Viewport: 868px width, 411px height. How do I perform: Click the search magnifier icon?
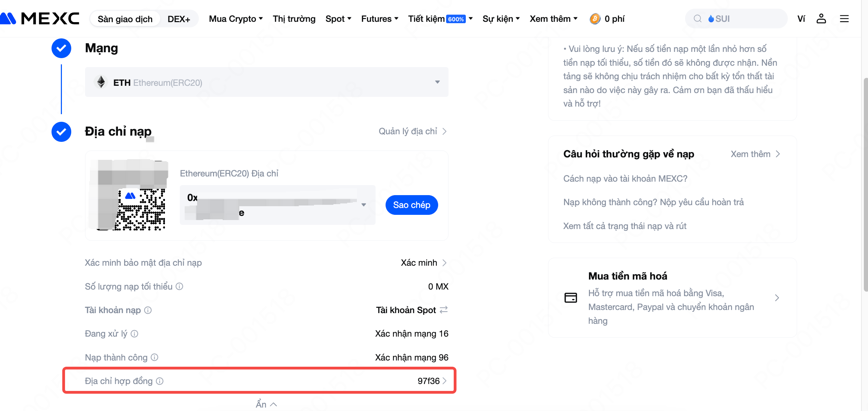coord(698,19)
